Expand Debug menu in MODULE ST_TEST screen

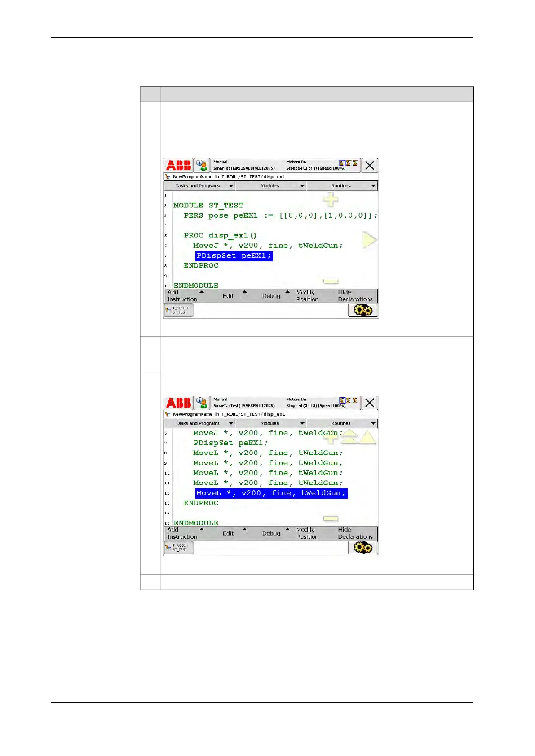(x=271, y=296)
